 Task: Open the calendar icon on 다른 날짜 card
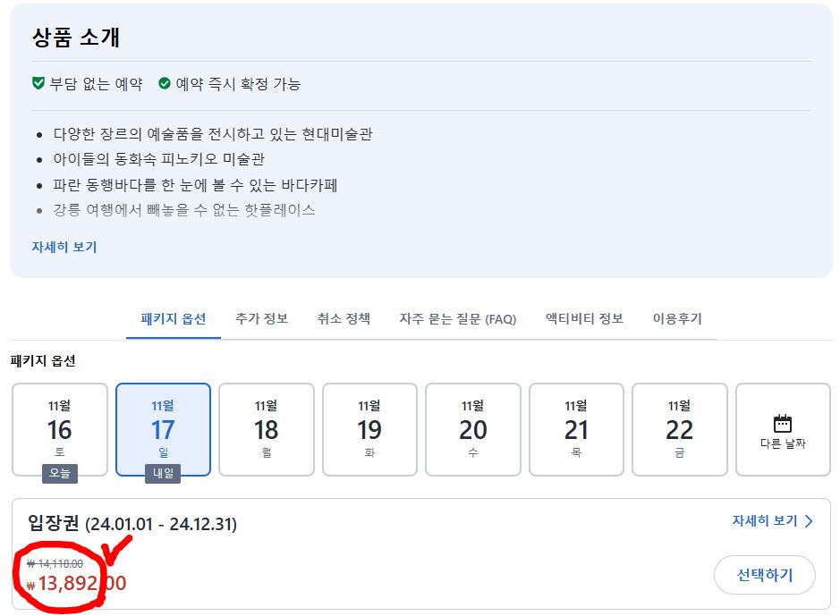782,422
